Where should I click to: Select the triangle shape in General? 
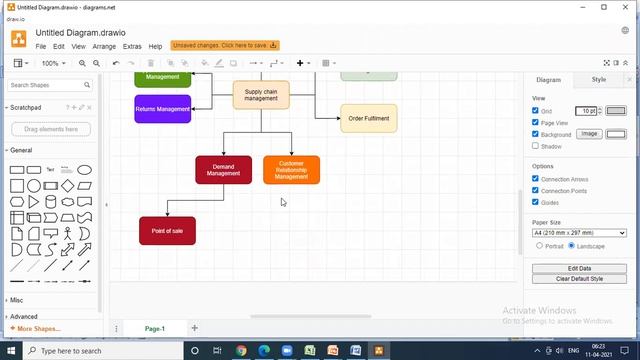34,202
